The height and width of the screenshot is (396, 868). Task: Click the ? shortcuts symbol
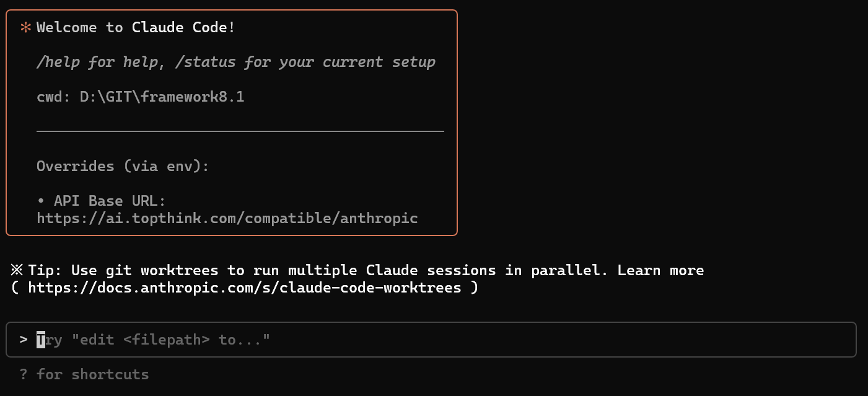pyautogui.click(x=24, y=374)
